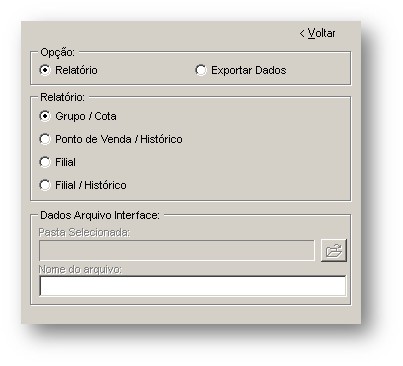Click the Relatório group box title
Viewport: 403px width, 366px height.
tap(62, 97)
